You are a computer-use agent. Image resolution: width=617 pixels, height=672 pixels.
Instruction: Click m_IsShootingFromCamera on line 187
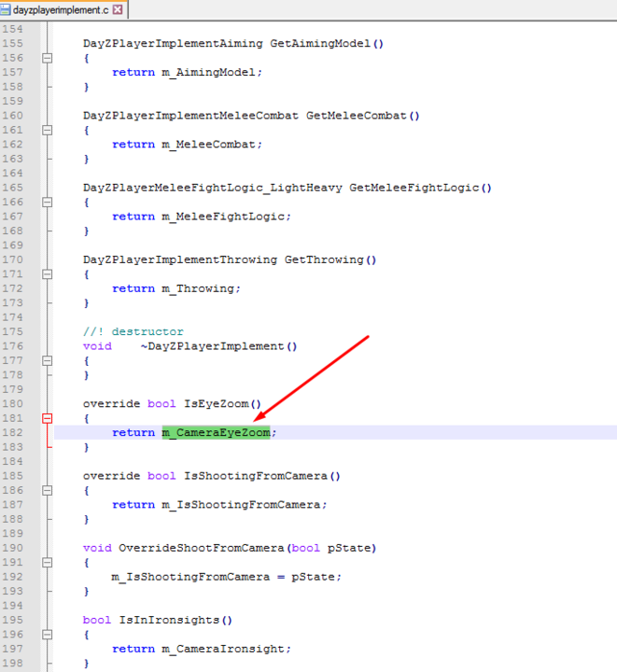(x=241, y=505)
